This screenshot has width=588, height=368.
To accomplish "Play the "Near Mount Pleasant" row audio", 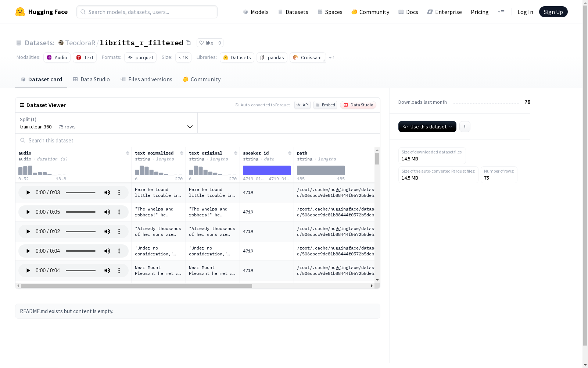I will point(28,270).
